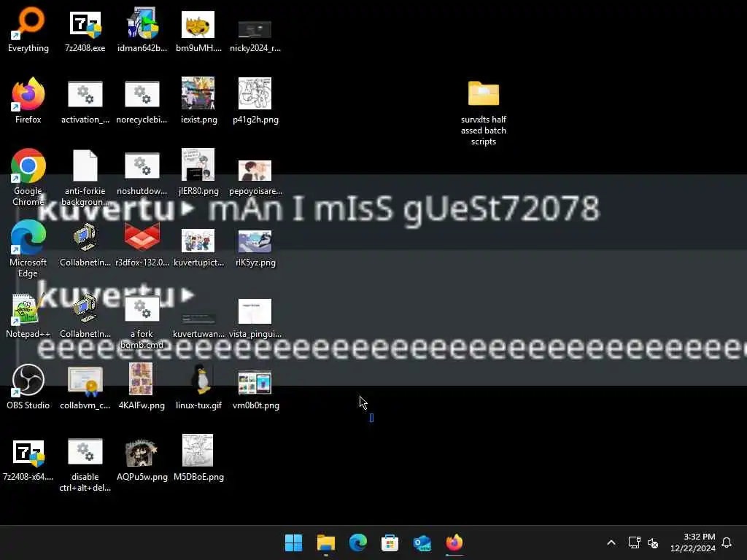Select the p41g2h.png image file

pyautogui.click(x=255, y=101)
